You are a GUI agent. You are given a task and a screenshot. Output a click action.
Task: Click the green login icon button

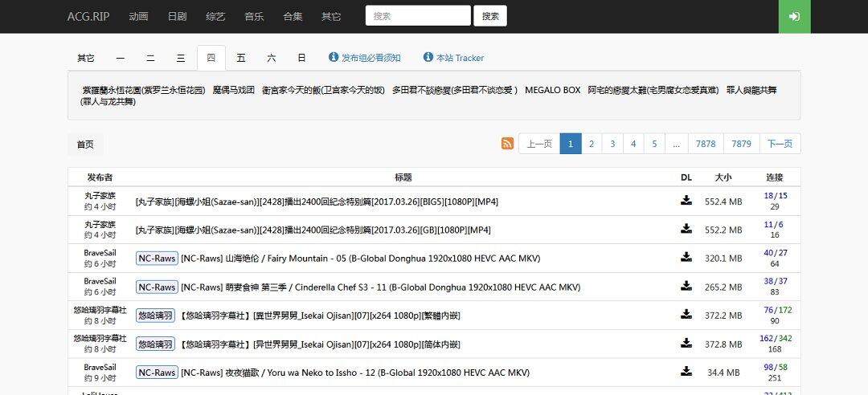coord(794,17)
